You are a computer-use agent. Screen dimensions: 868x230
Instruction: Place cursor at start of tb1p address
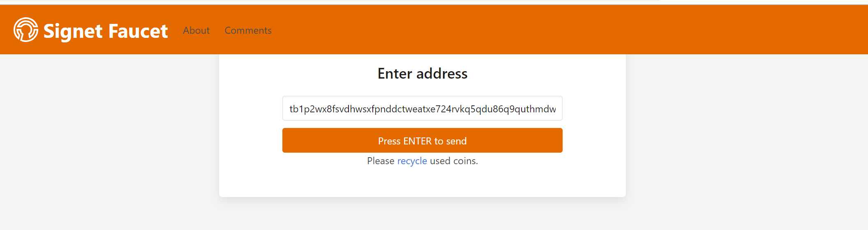click(x=290, y=109)
